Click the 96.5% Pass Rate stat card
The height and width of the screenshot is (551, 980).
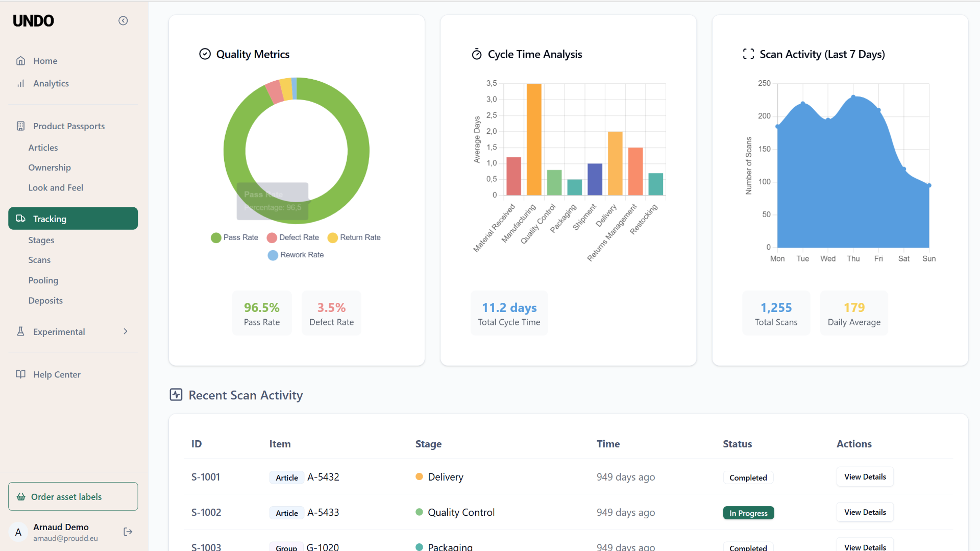click(262, 313)
